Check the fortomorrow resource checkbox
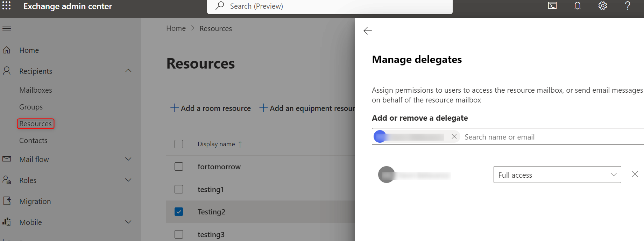This screenshot has width=644, height=241. coord(179,166)
